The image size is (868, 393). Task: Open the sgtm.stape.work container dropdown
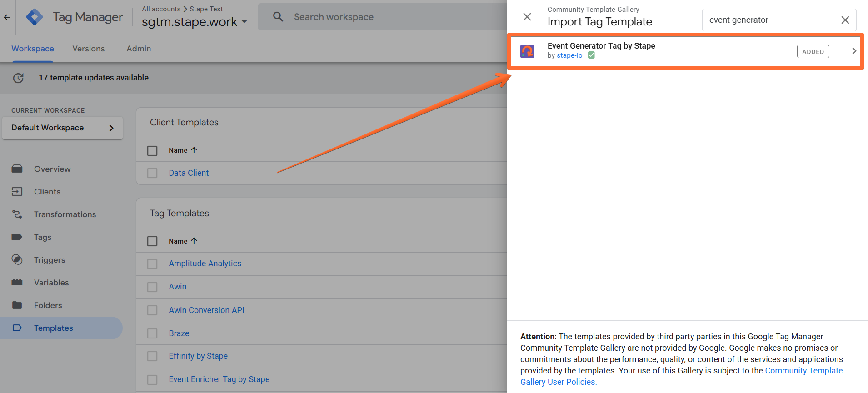tap(195, 22)
